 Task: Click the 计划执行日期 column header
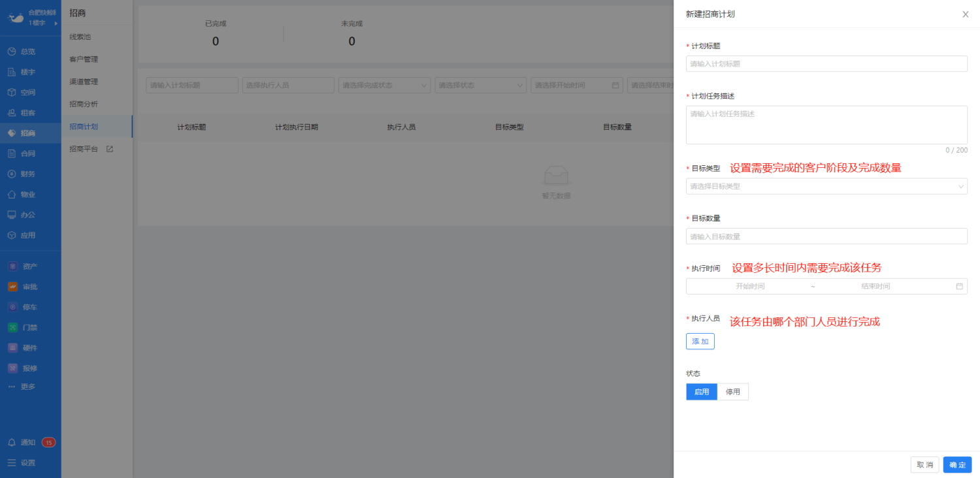297,127
